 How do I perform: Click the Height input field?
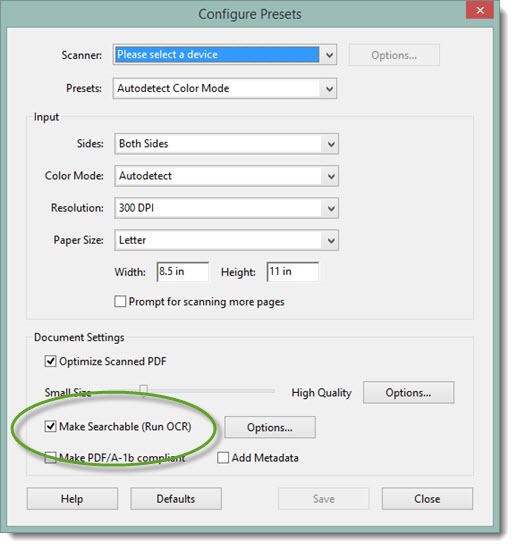pyautogui.click(x=293, y=272)
